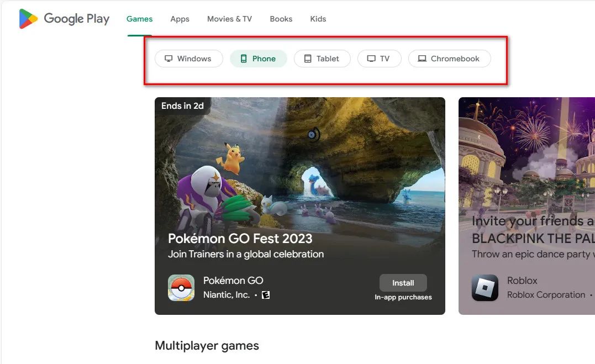
Task: Open the Pokémon GO app icon
Action: pyautogui.click(x=181, y=288)
